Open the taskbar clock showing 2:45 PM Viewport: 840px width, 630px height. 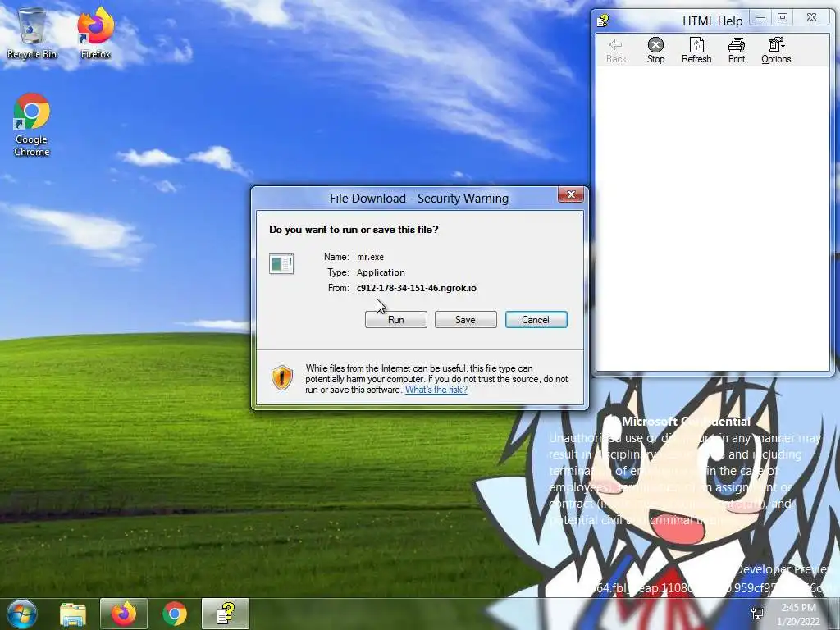coord(798,614)
